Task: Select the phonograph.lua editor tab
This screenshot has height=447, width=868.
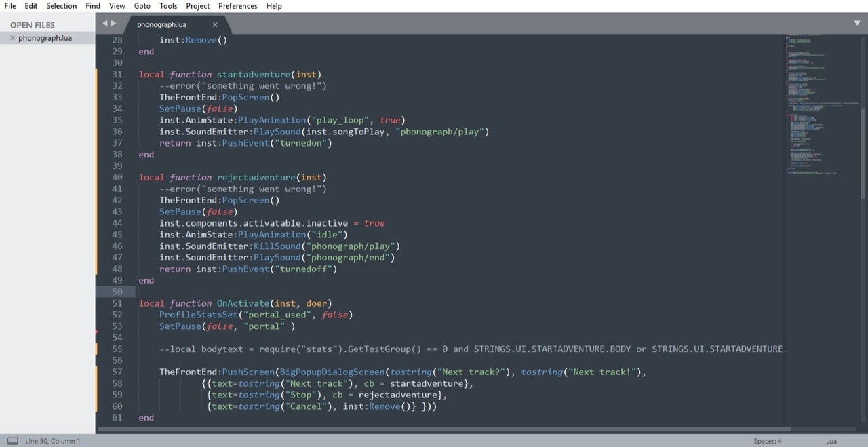Action: click(x=161, y=24)
